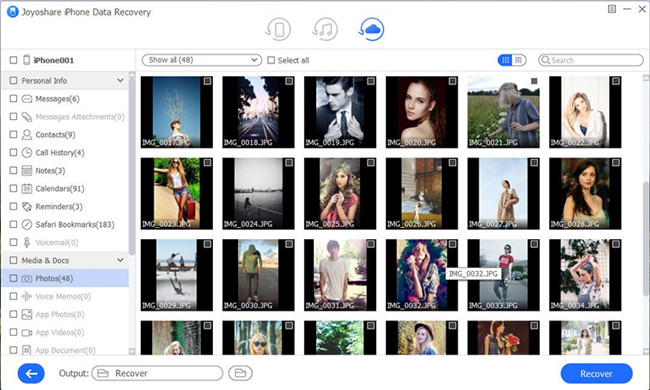The image size is (650, 390).
Task: Tick the Select all checkbox
Action: coord(271,61)
